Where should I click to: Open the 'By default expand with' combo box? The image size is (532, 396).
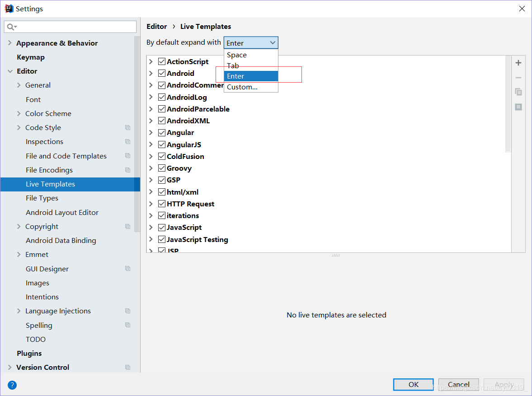pyautogui.click(x=251, y=43)
